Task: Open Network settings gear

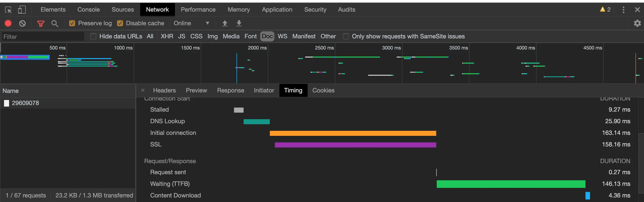Action: 637,23
